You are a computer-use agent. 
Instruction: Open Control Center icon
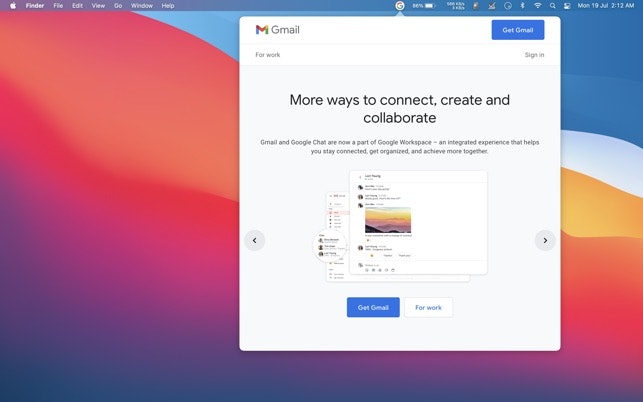point(567,6)
